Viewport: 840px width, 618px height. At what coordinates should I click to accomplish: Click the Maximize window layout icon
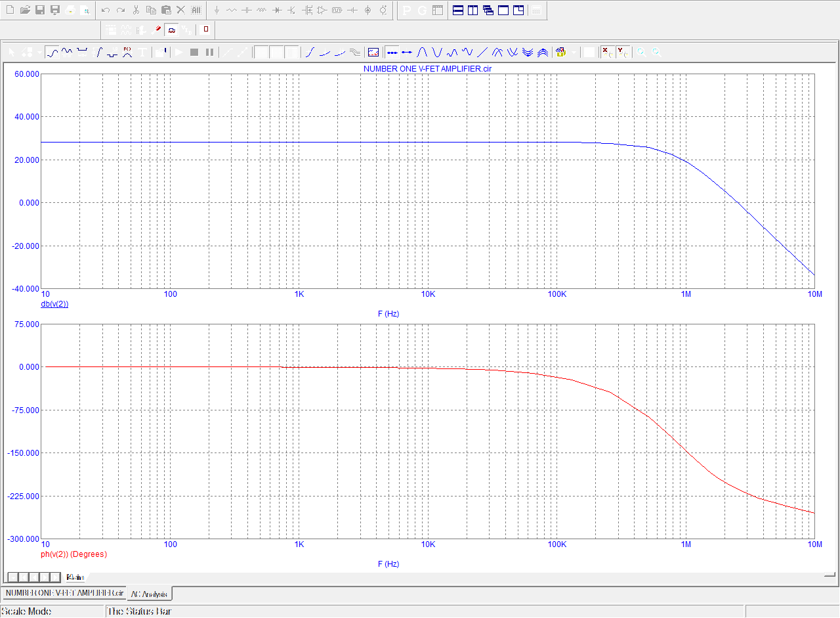[x=503, y=11]
